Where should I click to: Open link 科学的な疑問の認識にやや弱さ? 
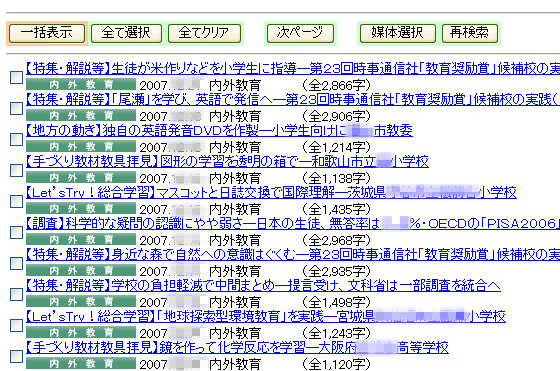point(293,224)
